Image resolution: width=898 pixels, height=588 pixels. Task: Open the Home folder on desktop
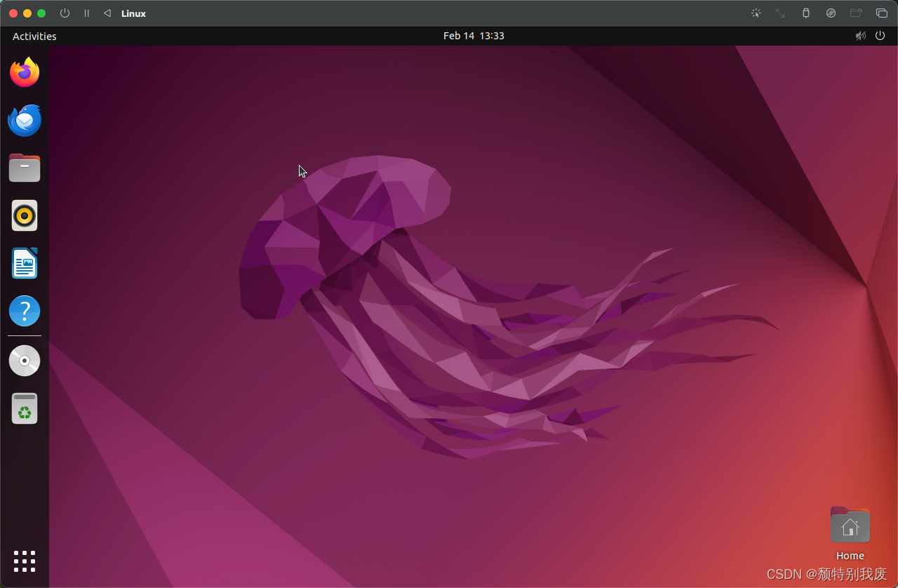[850, 533]
